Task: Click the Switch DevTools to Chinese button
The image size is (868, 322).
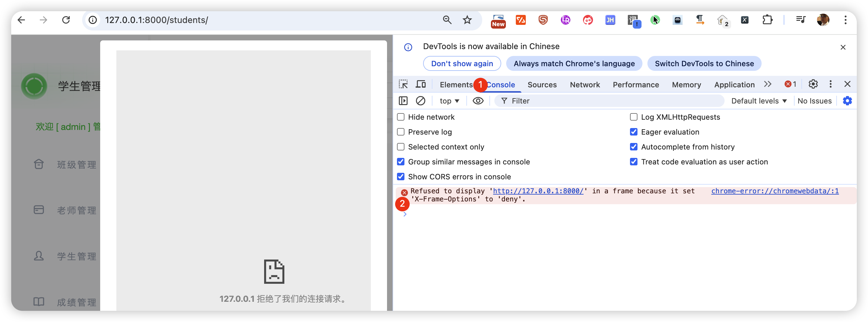Action: click(704, 64)
